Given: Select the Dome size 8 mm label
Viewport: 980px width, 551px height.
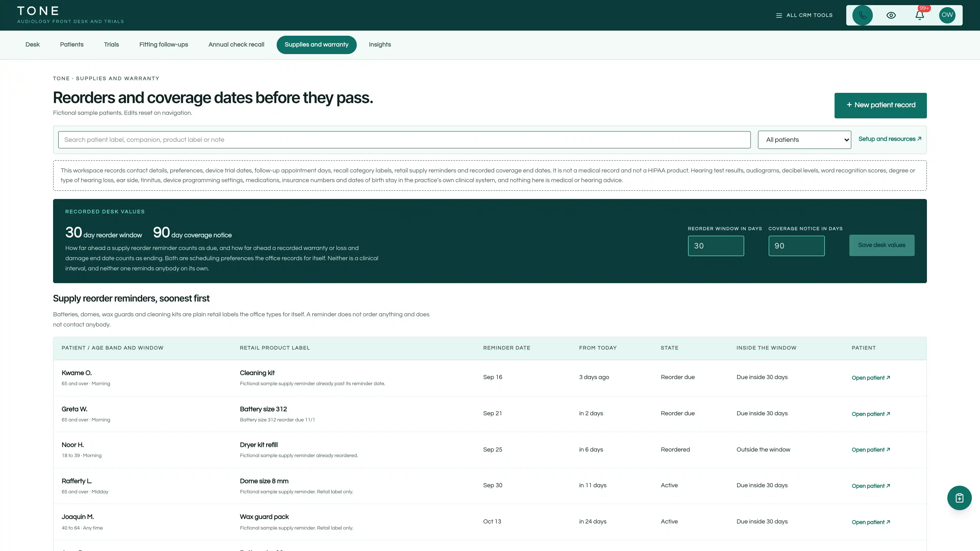Looking at the screenshot, I should [x=264, y=481].
